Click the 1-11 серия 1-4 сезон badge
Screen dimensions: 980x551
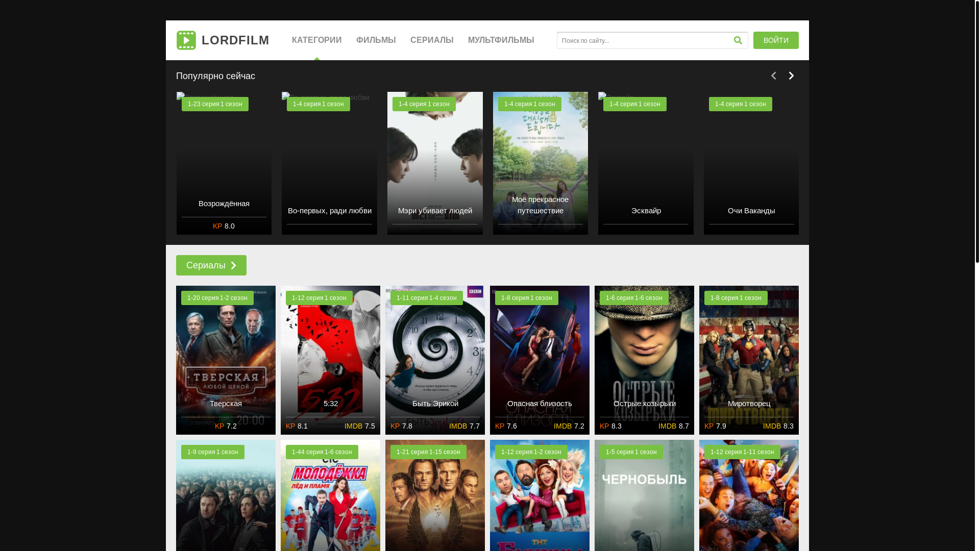[427, 298]
